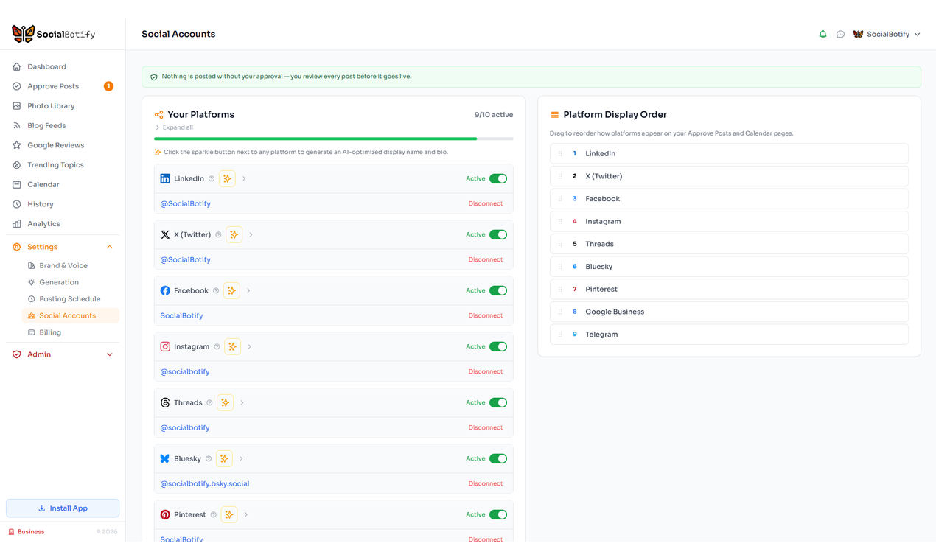The width and height of the screenshot is (936, 560).
Task: Expand the Bluesky platform row chevron
Action: (x=241, y=458)
